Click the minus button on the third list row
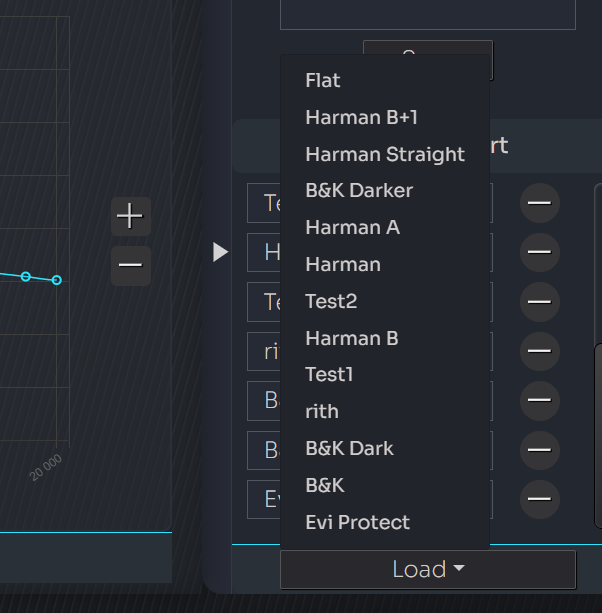 coord(539,301)
